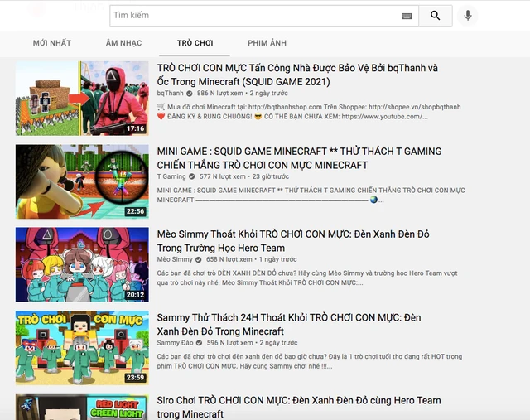Open title 'MINI GAME : SQUID GAME MINECRAFT'
This screenshot has height=420, width=530.
coord(299,158)
